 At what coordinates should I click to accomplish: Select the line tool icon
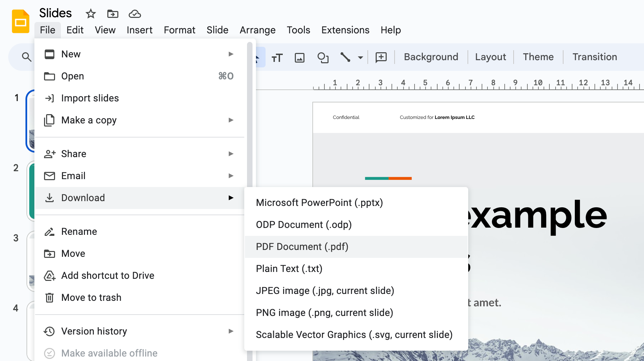click(x=345, y=57)
